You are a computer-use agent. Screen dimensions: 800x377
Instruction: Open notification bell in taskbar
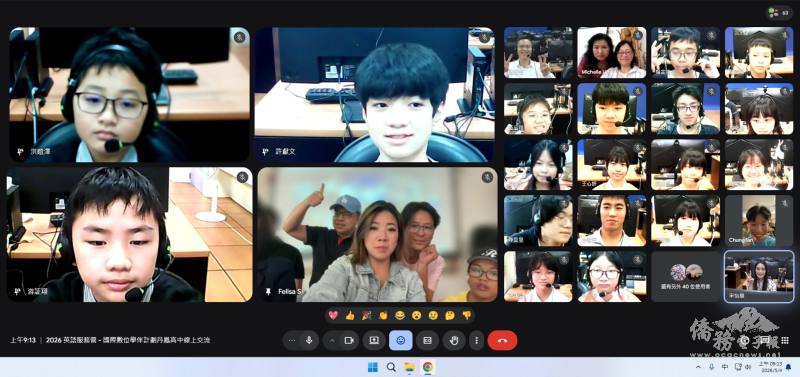point(788,367)
